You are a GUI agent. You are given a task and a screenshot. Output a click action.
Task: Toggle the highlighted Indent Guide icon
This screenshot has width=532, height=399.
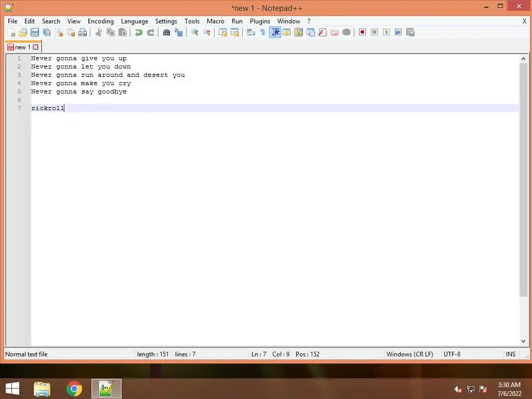[275, 32]
